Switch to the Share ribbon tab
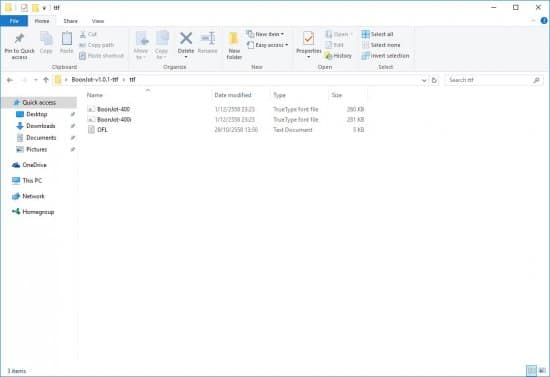The width and height of the screenshot is (550, 377). tap(71, 21)
